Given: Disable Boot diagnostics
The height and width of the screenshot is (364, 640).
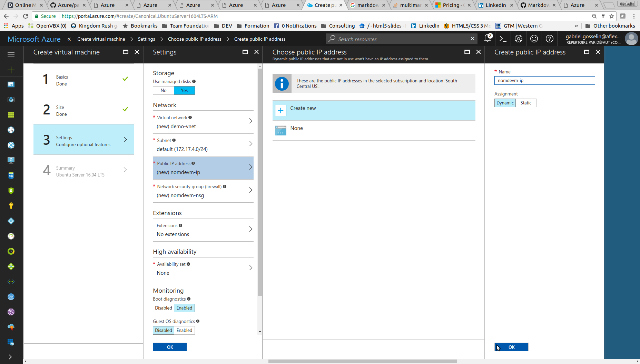Looking at the screenshot, I should tap(163, 308).
